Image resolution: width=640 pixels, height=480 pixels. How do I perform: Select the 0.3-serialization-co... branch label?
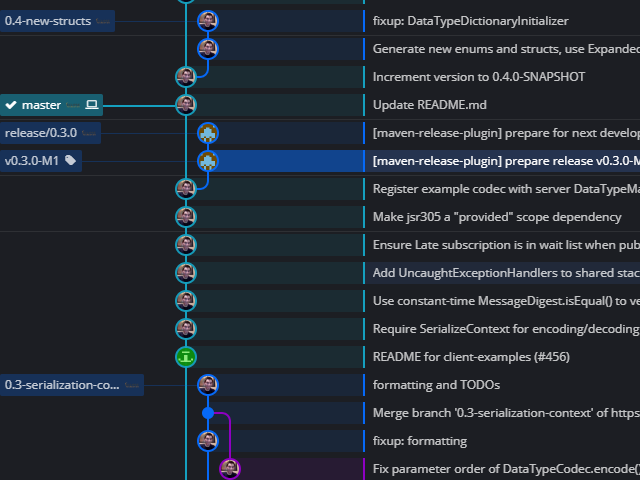(62, 384)
